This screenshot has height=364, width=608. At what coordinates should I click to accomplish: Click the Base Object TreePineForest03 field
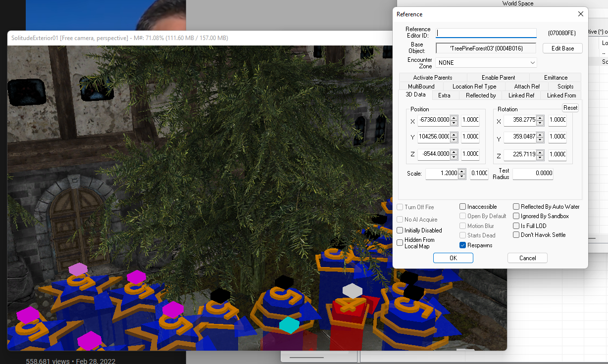coord(486,48)
